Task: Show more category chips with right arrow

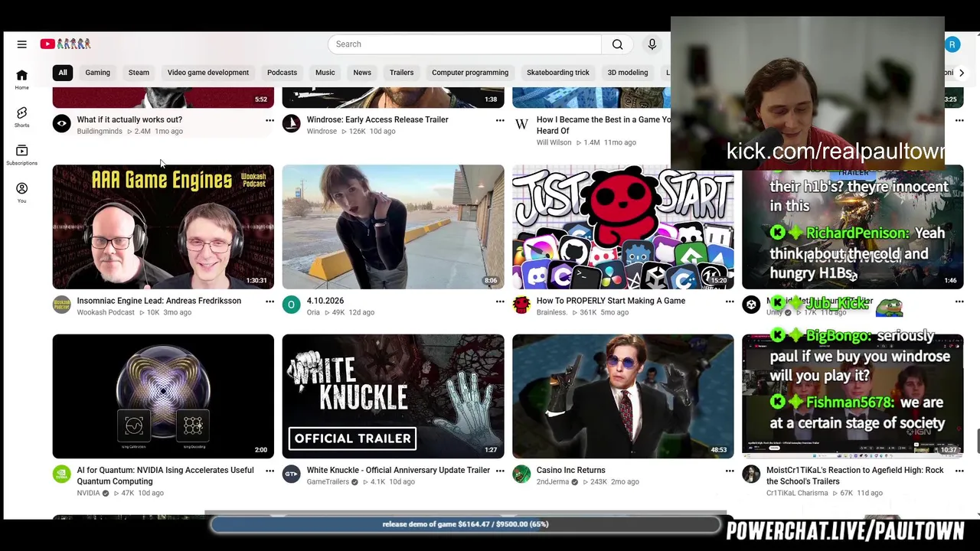Action: click(x=962, y=73)
